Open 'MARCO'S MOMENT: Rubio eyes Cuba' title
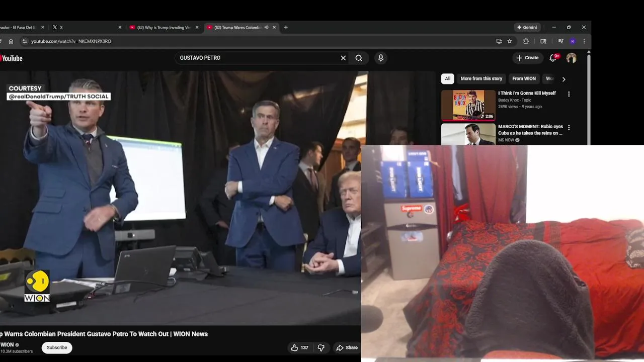Viewport: 644px width, 362px height. (x=530, y=130)
